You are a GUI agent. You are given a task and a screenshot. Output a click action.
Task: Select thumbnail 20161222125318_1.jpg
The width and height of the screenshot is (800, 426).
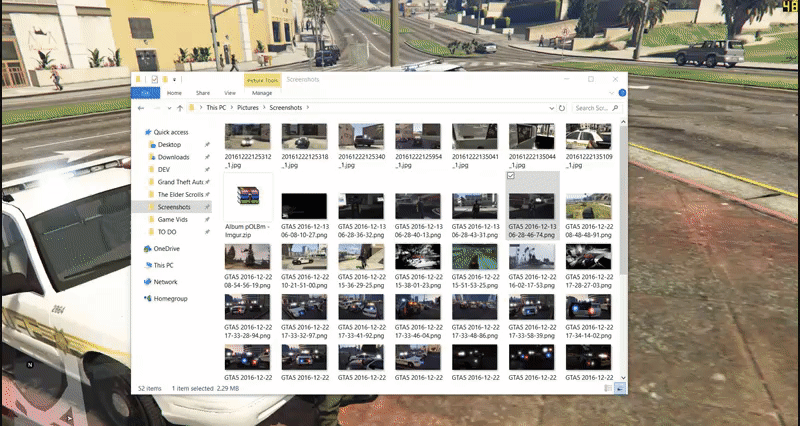[x=305, y=136]
